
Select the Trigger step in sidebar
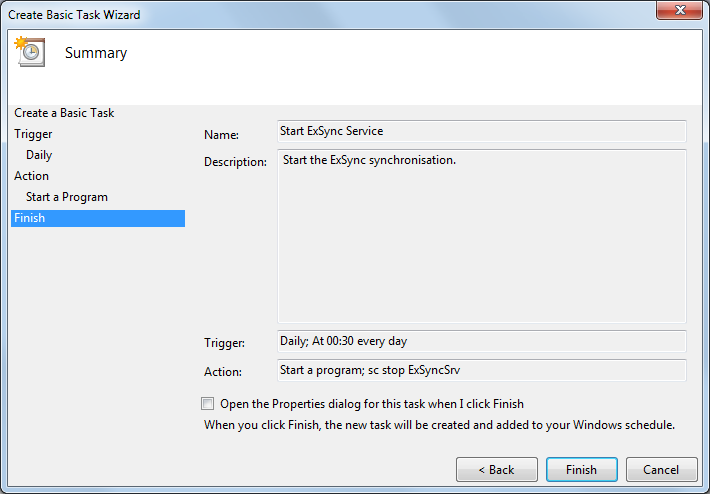tap(33, 134)
